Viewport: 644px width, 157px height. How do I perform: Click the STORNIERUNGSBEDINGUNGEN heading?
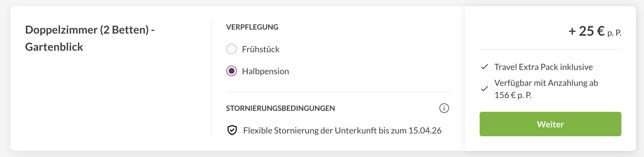280,108
